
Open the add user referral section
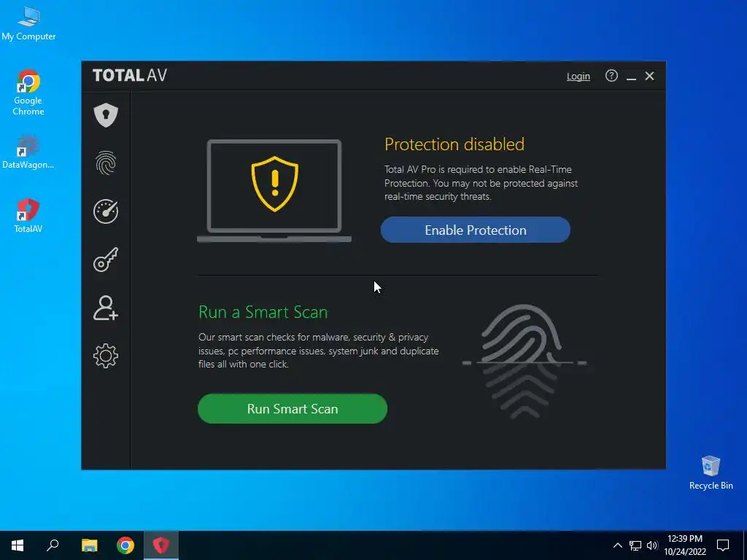[106, 308]
